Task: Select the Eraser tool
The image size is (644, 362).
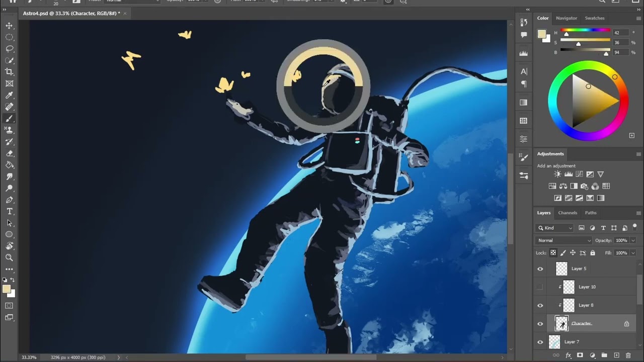Action: 9,153
